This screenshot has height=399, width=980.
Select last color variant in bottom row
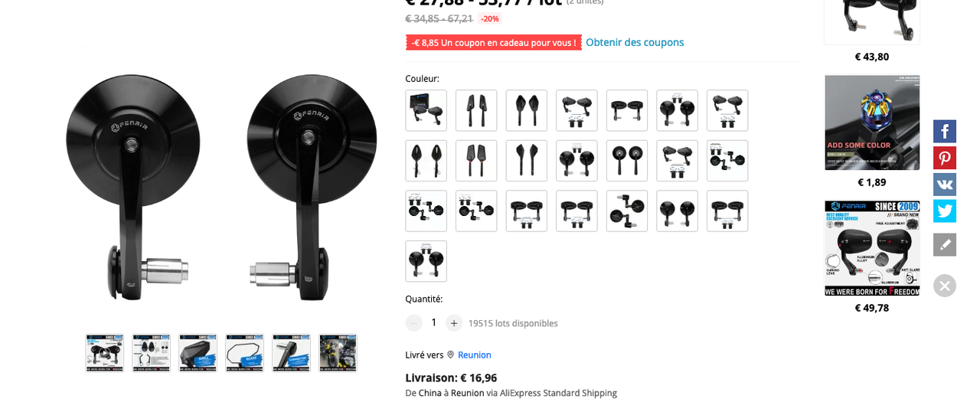426,261
